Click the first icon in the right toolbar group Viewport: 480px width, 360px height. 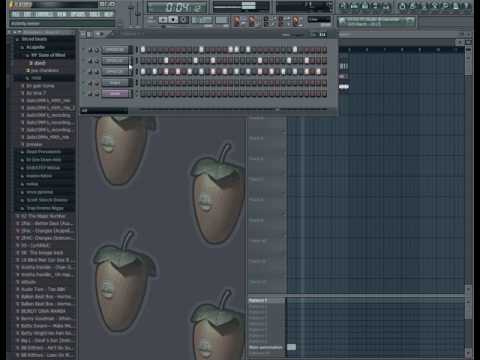[403, 6]
